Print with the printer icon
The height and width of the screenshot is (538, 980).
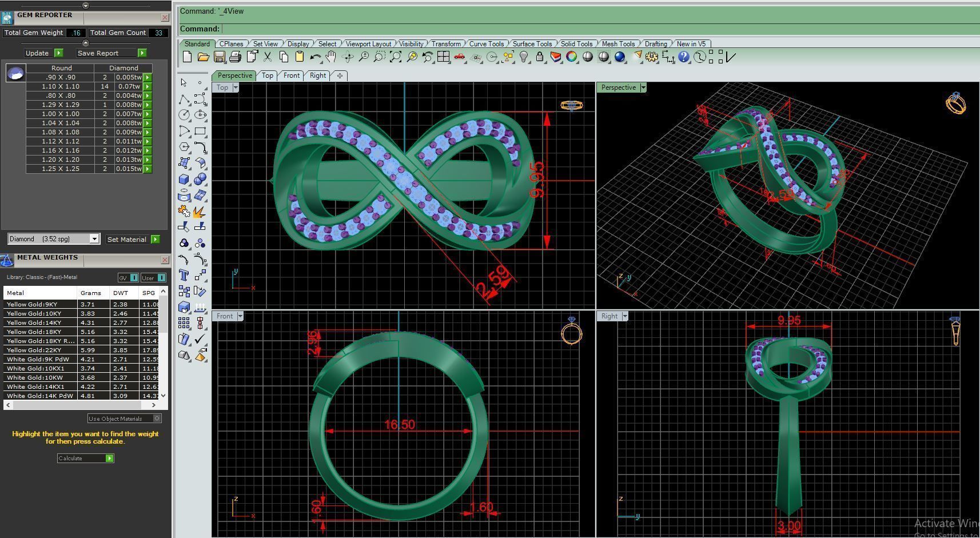(235, 57)
